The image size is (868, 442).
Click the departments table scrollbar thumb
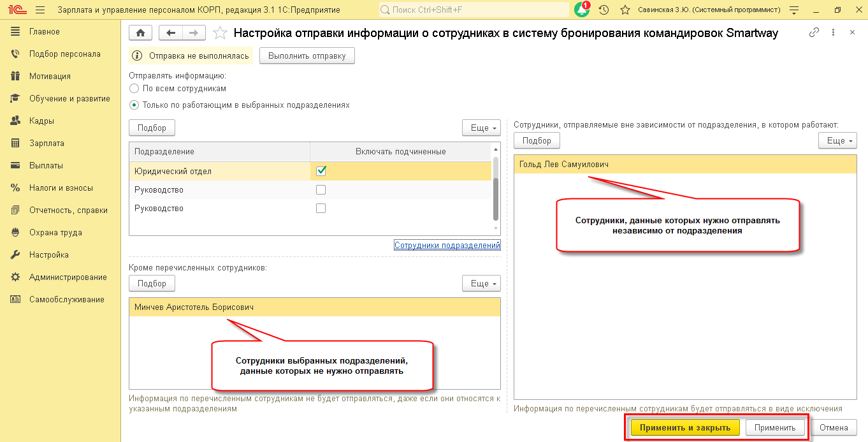[496, 199]
